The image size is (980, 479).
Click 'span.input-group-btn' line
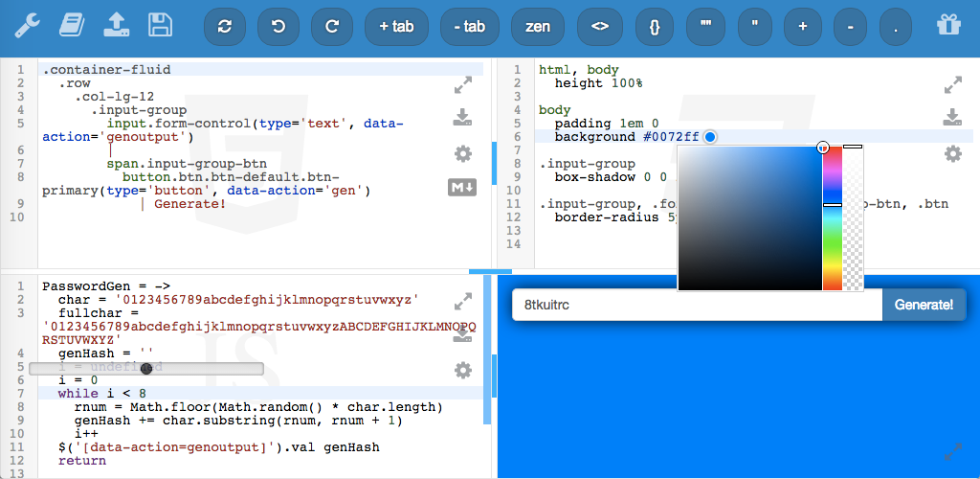coord(187,164)
